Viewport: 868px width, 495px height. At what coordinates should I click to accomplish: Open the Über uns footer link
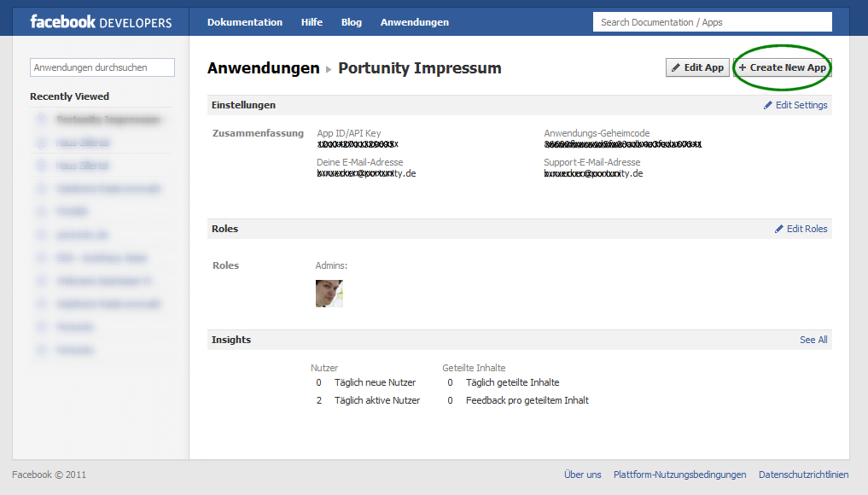coord(582,475)
